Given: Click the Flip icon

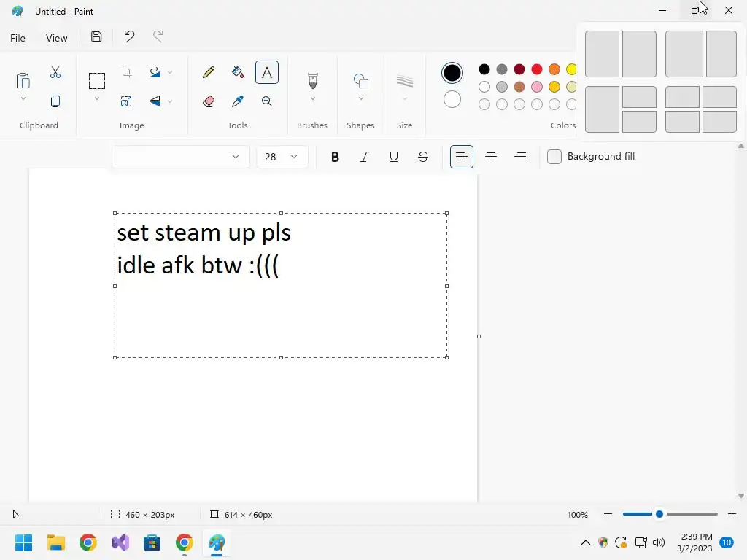Looking at the screenshot, I should coord(155,101).
